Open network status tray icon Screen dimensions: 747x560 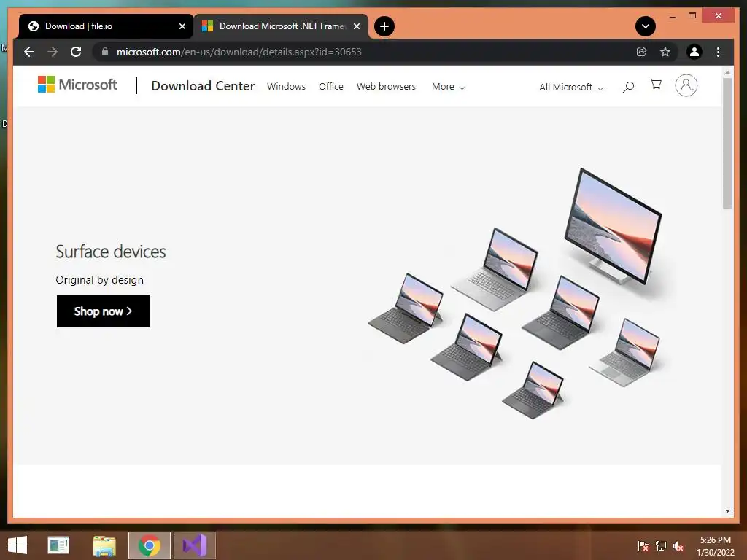pos(661,545)
